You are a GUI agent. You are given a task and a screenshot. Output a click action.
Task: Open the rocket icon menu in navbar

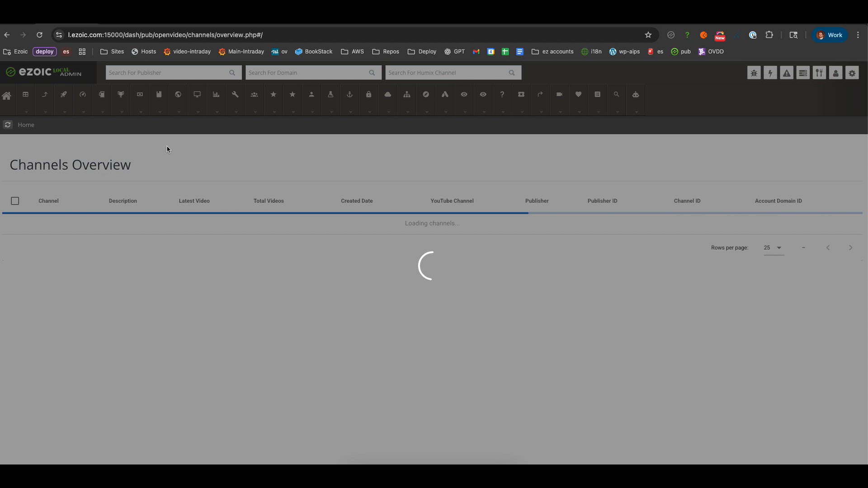tap(64, 94)
